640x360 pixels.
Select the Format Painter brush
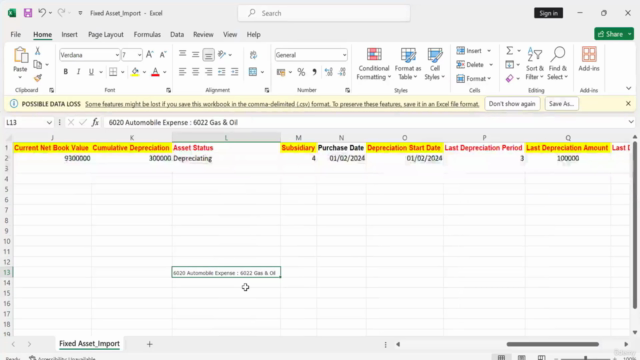coord(38,78)
